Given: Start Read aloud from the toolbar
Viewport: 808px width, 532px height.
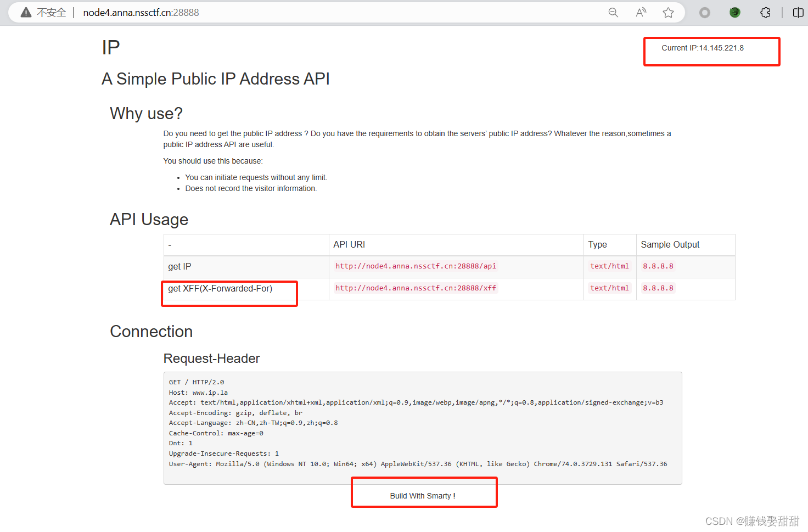Looking at the screenshot, I should (641, 12).
